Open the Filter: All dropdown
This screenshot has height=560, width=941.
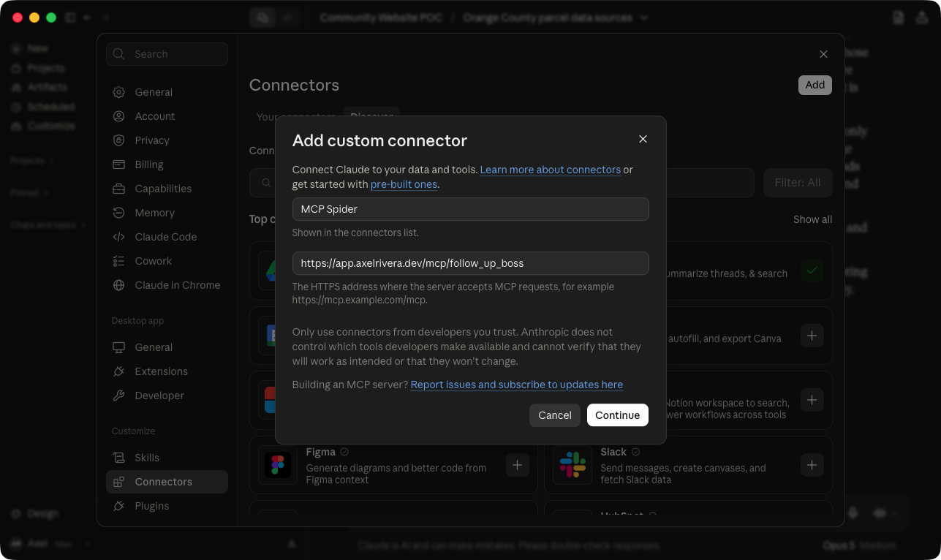[x=798, y=183]
